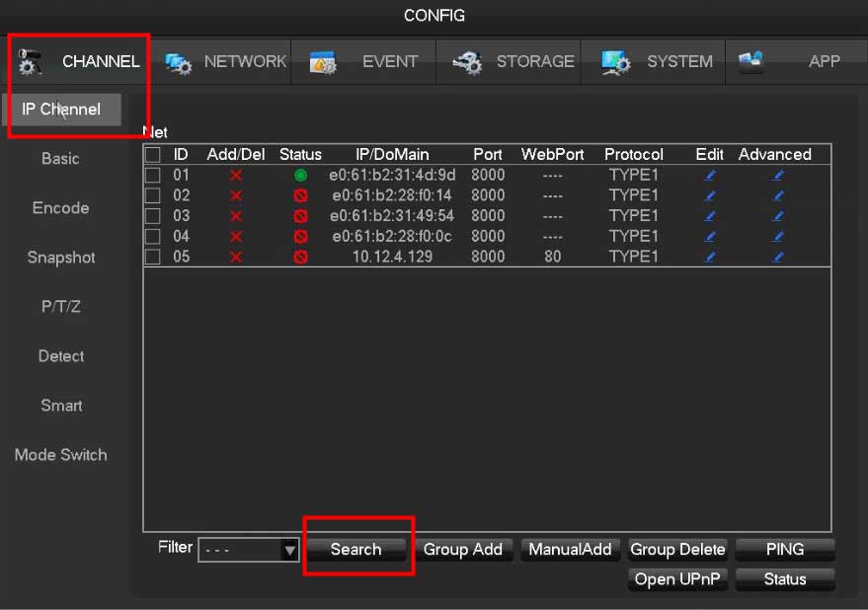Toggle the select-all checkbox in table header

point(153,155)
